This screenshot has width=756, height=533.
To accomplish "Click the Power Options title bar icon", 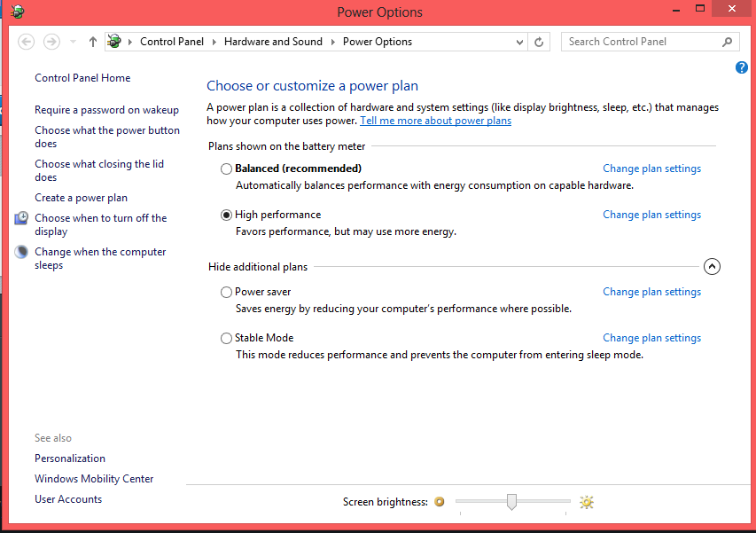I will tap(17, 12).
